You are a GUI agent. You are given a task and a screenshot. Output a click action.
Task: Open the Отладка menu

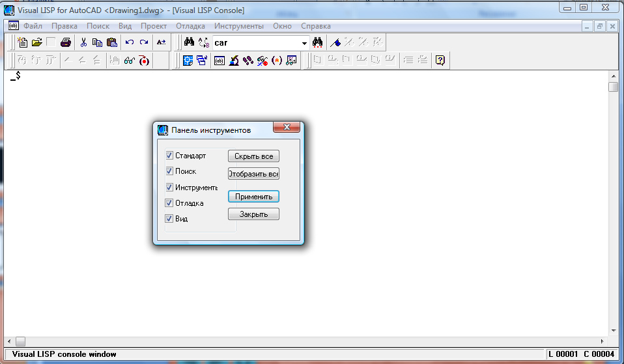191,26
